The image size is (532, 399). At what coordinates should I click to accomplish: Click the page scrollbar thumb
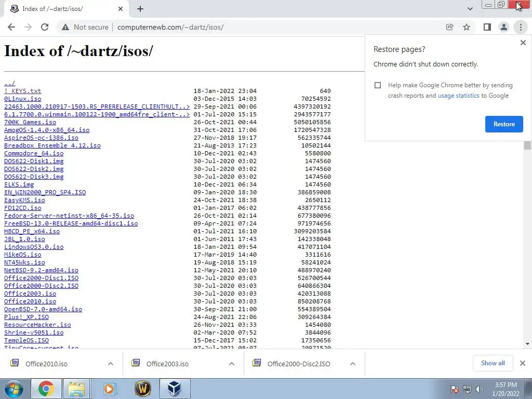click(x=527, y=145)
